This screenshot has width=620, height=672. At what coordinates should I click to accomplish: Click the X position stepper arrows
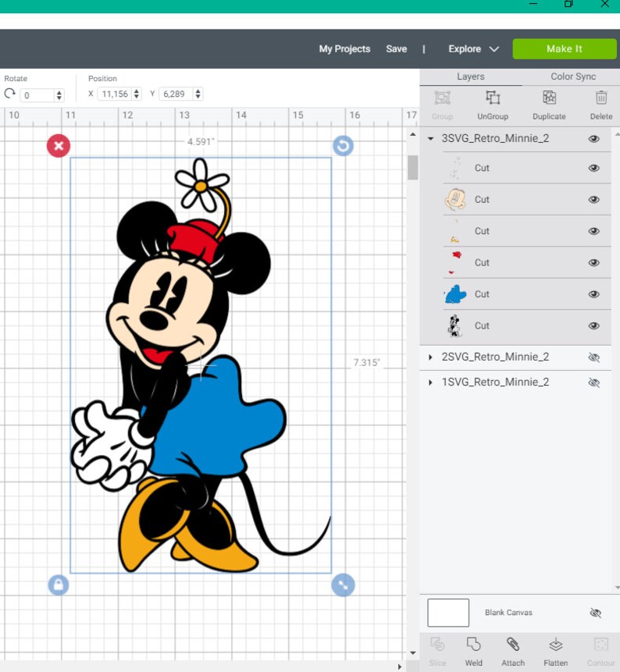pyautogui.click(x=137, y=94)
